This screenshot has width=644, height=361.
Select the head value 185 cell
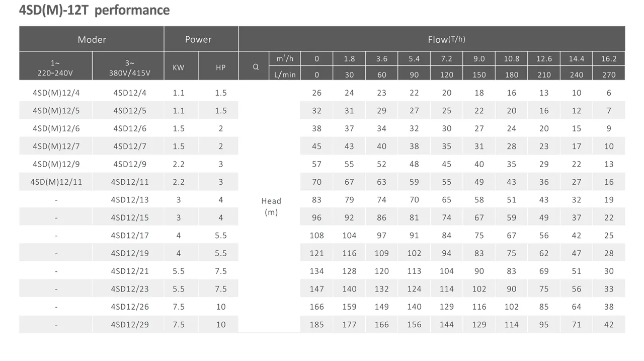(316, 325)
